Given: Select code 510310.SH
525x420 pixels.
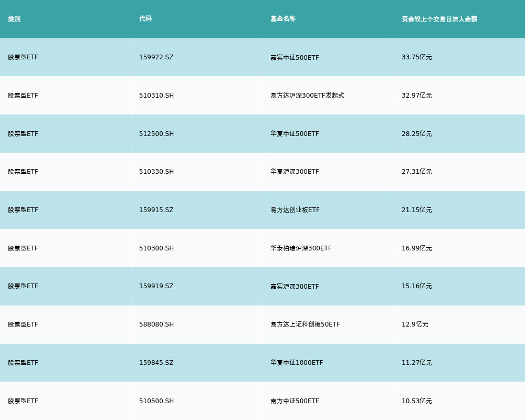Looking at the screenshot, I should pos(156,96).
